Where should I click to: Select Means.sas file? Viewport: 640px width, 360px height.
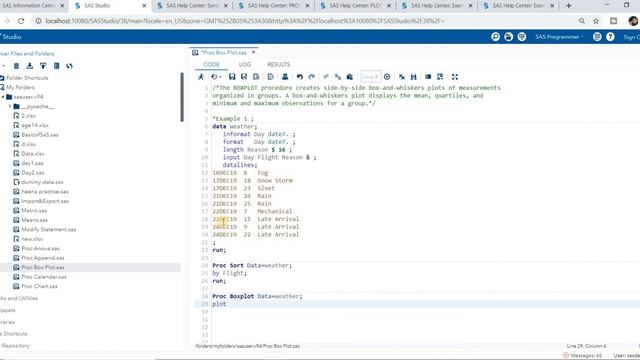34,220
